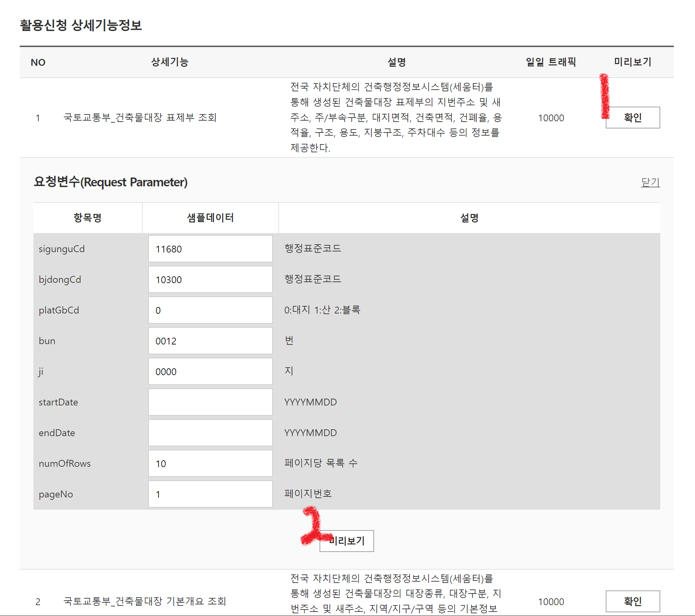Click the bjdongCd input field
The width and height of the screenshot is (695, 616).
click(x=210, y=280)
